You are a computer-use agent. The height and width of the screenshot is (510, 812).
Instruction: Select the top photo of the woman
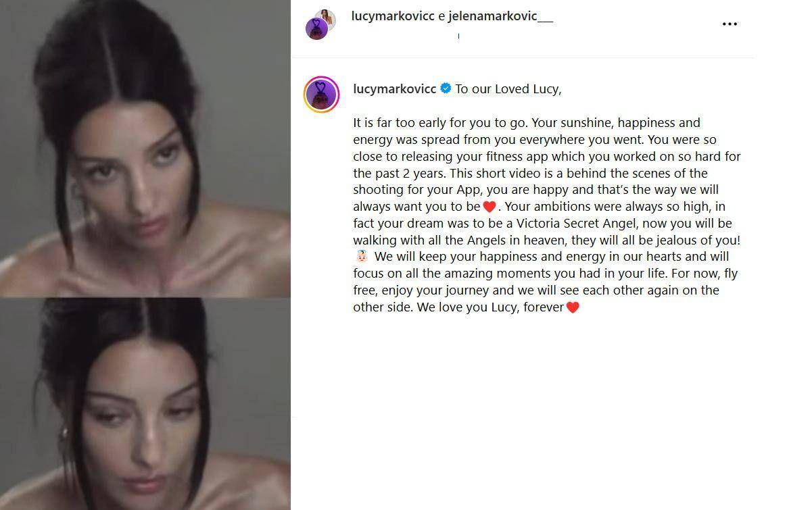pyautogui.click(x=145, y=148)
